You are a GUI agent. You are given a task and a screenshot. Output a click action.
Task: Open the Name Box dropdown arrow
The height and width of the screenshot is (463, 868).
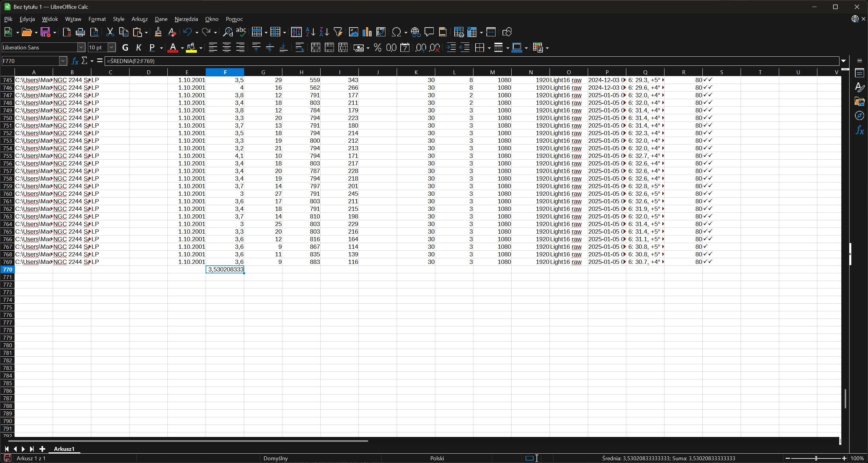[x=63, y=61]
